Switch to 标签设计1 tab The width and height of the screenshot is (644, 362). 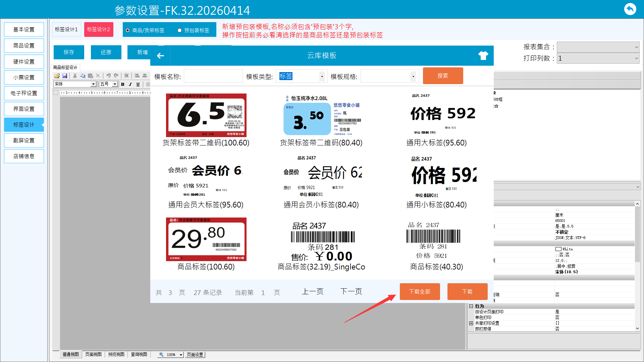point(66,29)
